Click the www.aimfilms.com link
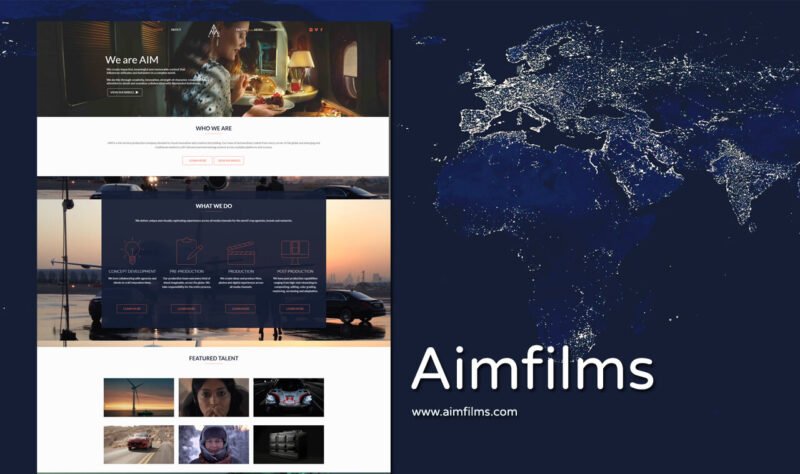 pyautogui.click(x=464, y=412)
